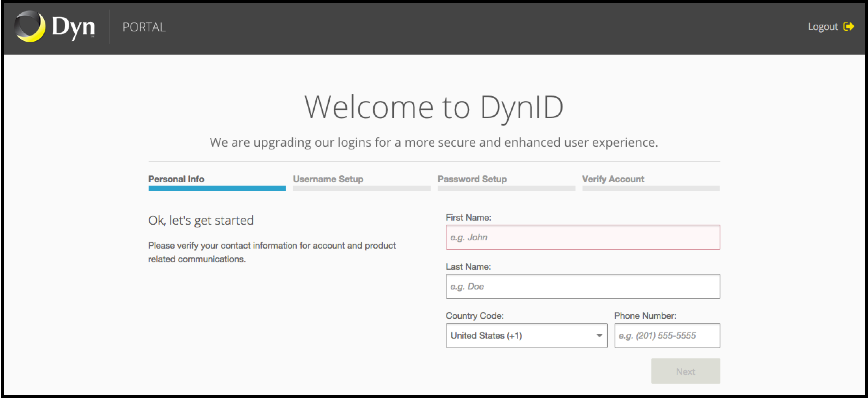868x398 pixels.
Task: Click the Logout link
Action: (823, 27)
